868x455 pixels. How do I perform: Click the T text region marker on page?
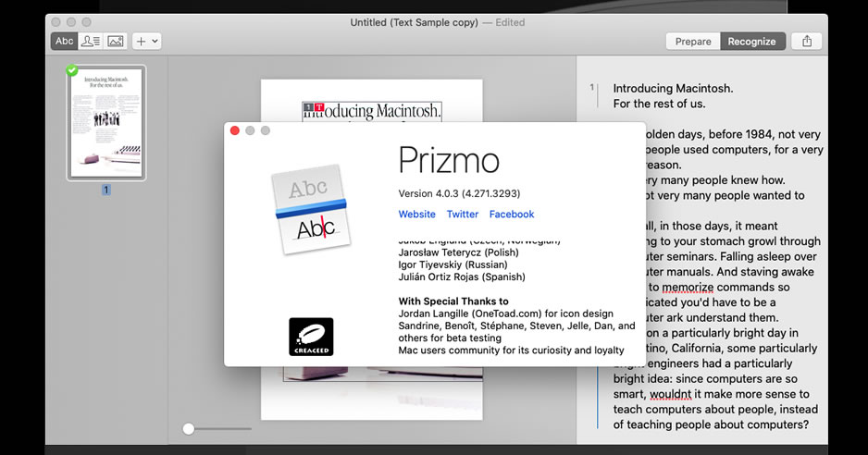319,107
